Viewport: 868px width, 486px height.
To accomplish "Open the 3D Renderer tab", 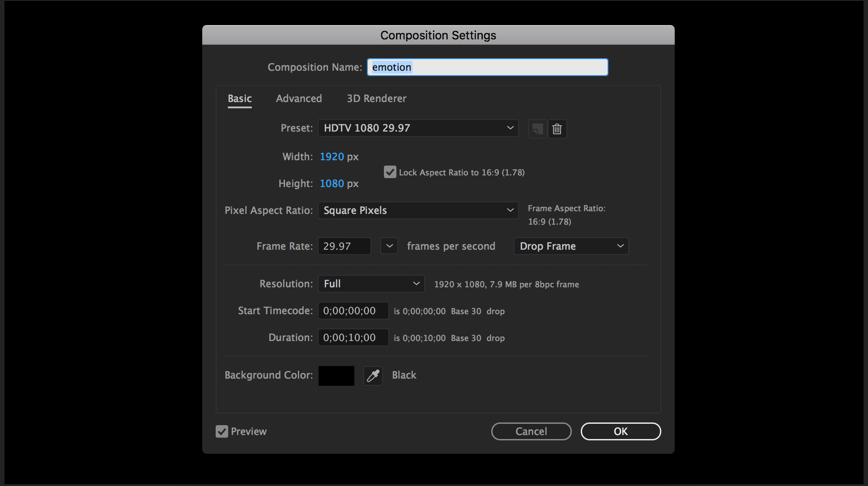I will [x=377, y=98].
